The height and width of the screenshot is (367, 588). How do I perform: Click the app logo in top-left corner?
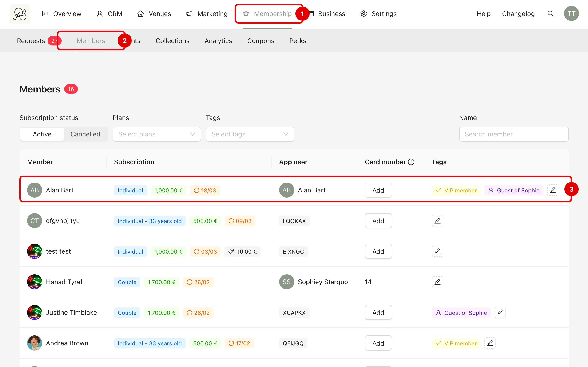tap(20, 14)
